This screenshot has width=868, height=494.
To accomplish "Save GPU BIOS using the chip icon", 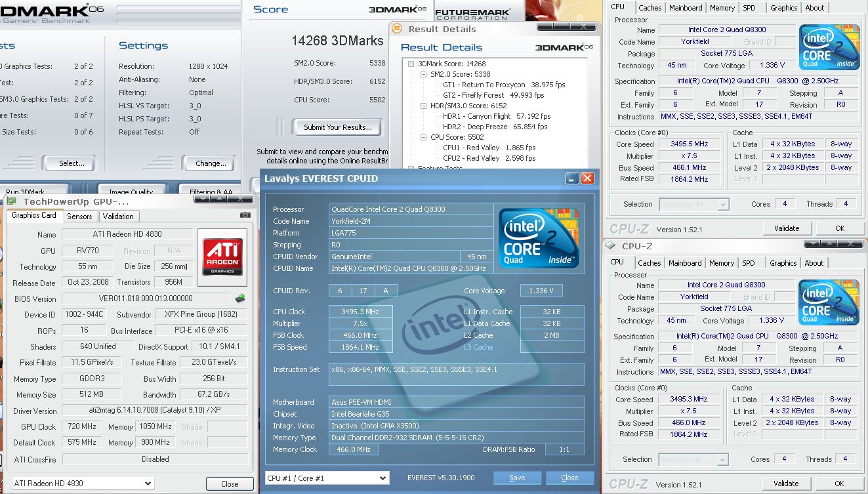I will coord(240,298).
